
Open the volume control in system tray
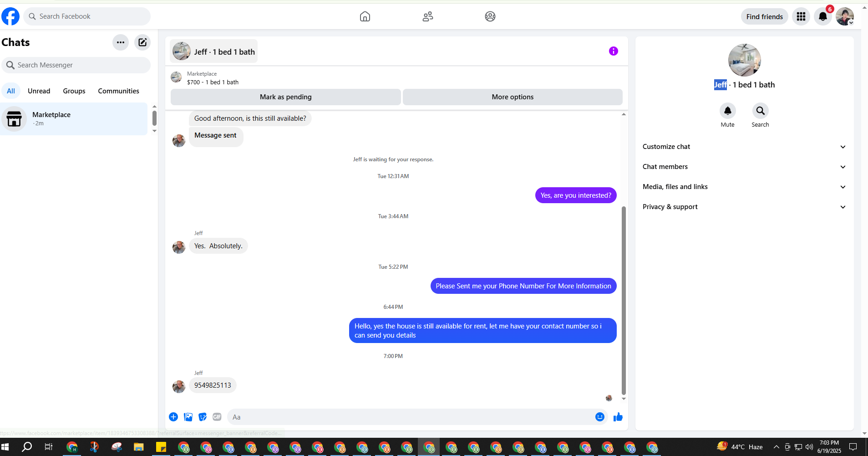[809, 447]
